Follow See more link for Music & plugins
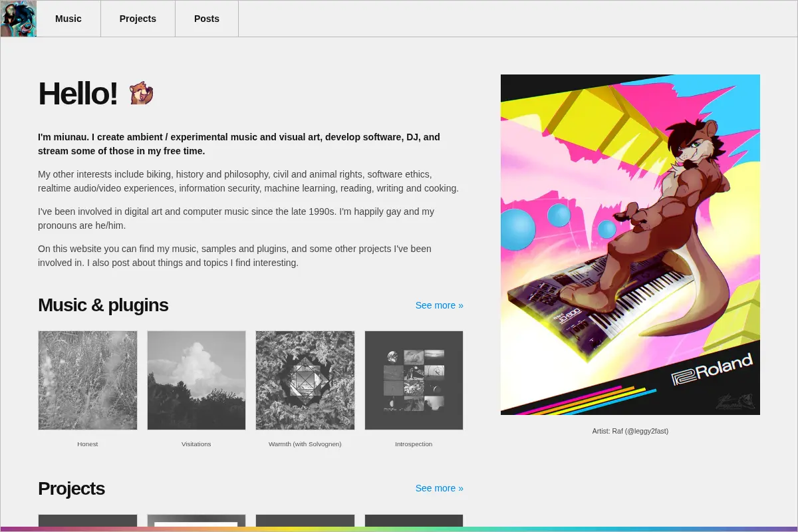The height and width of the screenshot is (532, 798). click(x=440, y=305)
